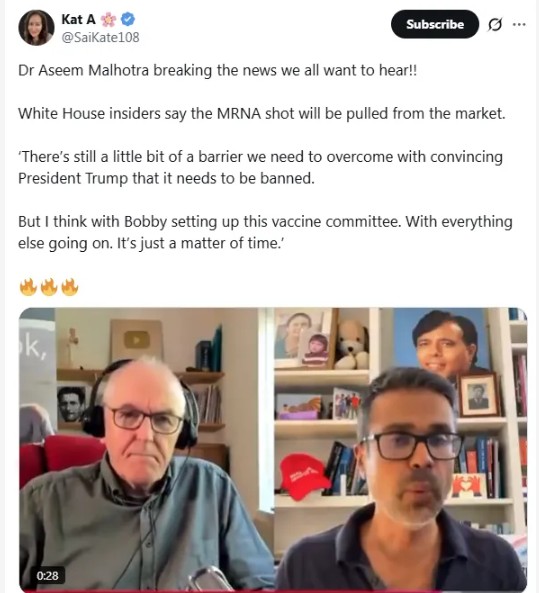Image resolution: width=539 pixels, height=593 pixels.
Task: Click the blue verified checkmark badge
Action: 128,19
